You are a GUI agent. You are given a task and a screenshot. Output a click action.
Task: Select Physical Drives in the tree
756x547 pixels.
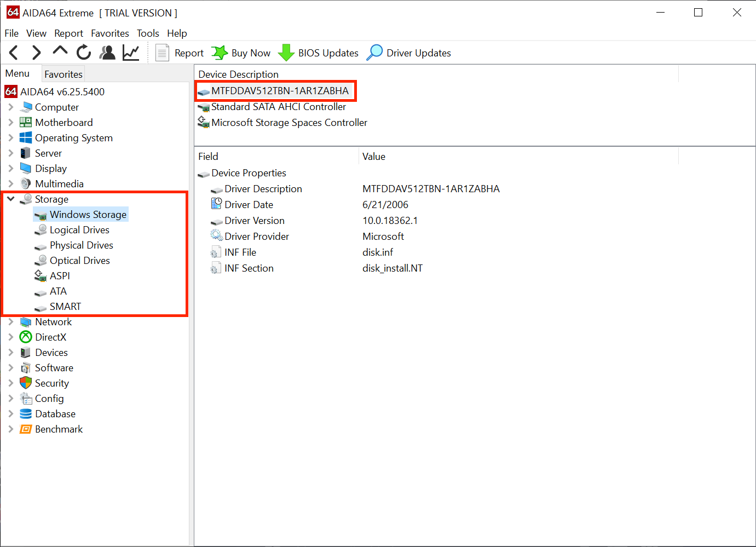[81, 245]
